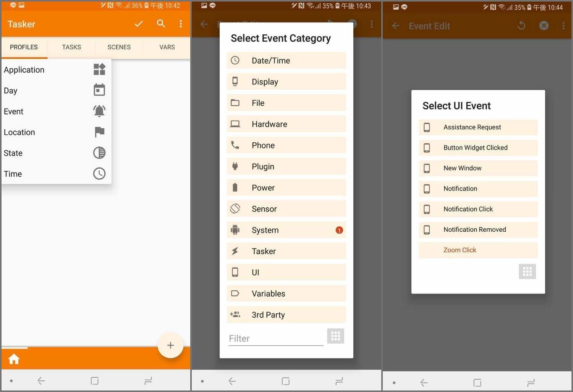Switch to the SCENES tab
The image size is (573, 392).
coord(119,47)
